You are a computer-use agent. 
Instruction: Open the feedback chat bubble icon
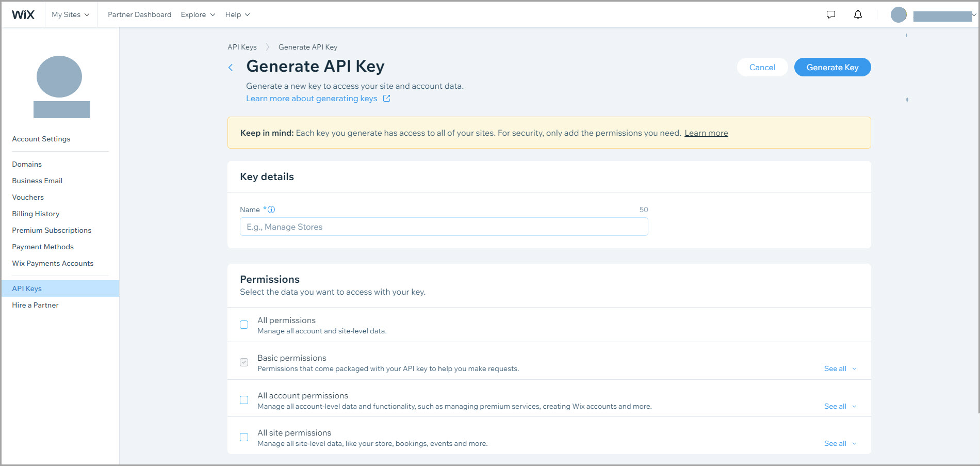coord(831,14)
